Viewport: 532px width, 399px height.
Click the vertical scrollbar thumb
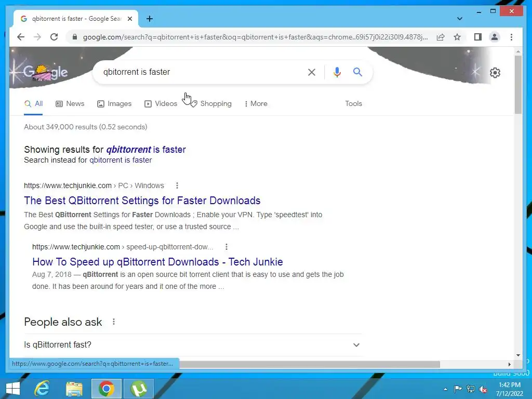(518, 84)
